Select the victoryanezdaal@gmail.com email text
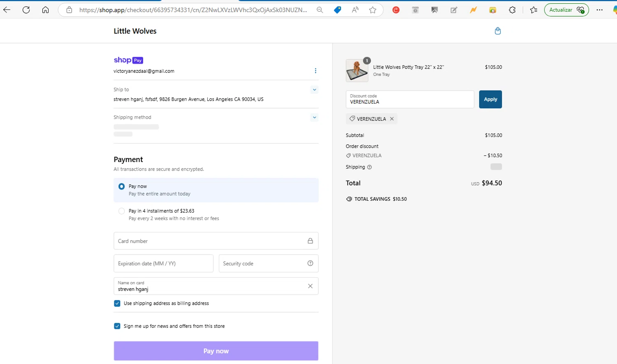The image size is (617, 364). click(x=144, y=71)
